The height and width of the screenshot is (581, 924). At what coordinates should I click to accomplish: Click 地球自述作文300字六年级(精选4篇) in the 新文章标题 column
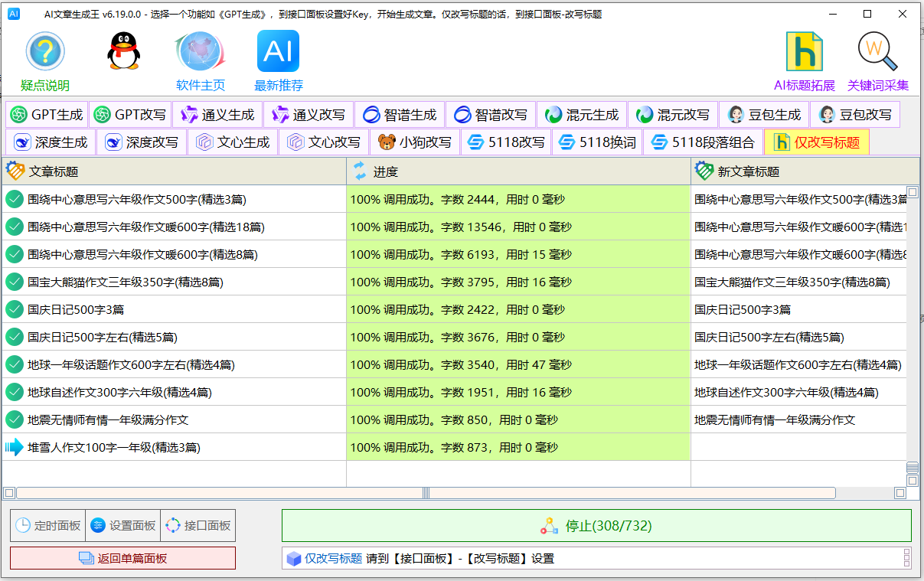click(x=786, y=393)
